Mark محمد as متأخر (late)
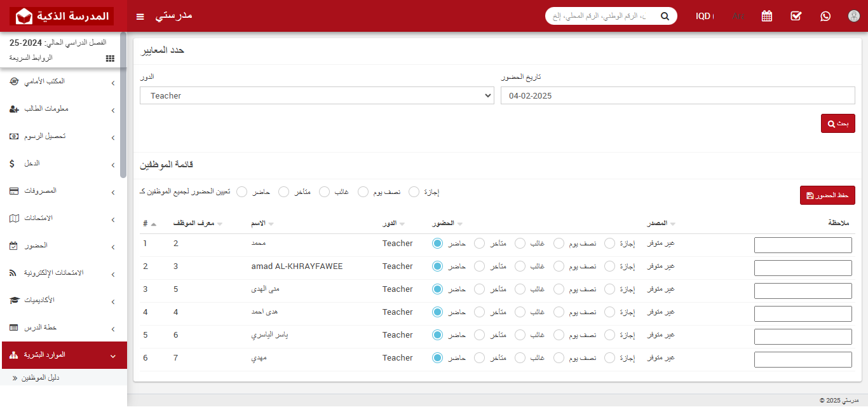This screenshot has height=407, width=868. [x=478, y=243]
